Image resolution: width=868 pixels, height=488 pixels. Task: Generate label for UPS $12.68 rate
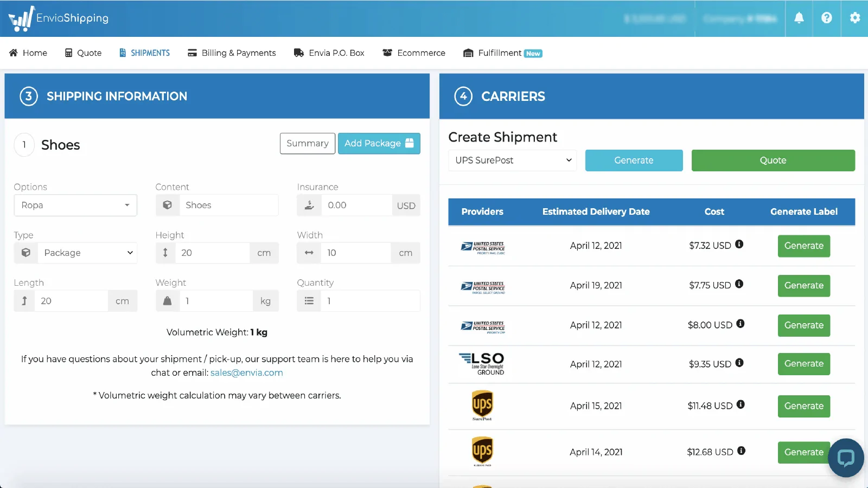[804, 452]
